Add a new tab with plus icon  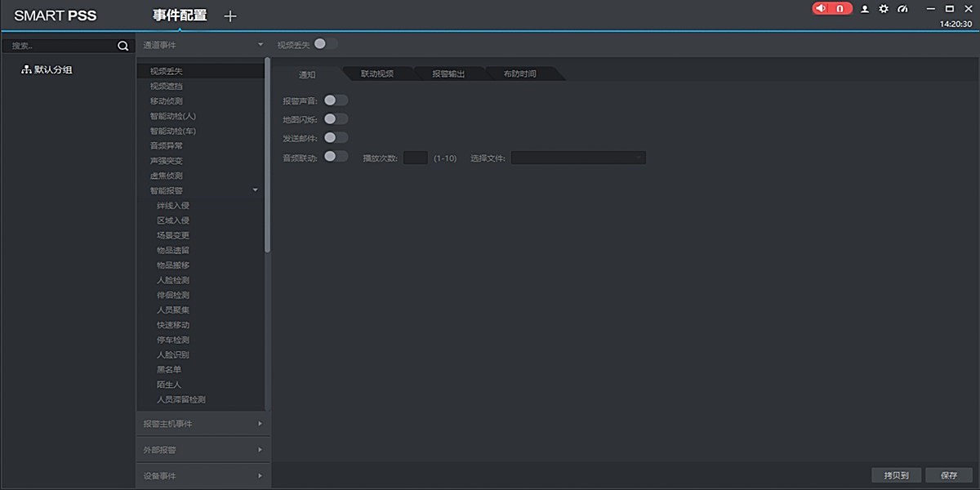click(x=230, y=16)
